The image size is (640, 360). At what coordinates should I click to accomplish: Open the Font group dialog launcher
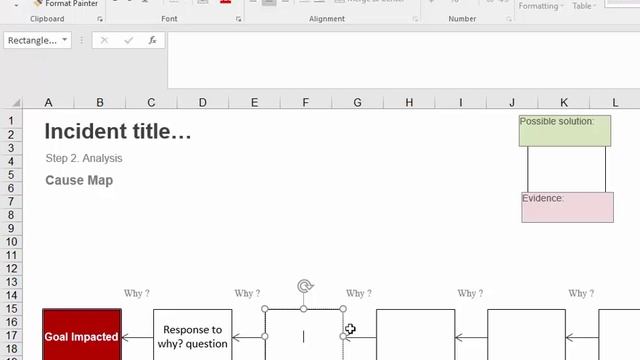pyautogui.click(x=238, y=19)
